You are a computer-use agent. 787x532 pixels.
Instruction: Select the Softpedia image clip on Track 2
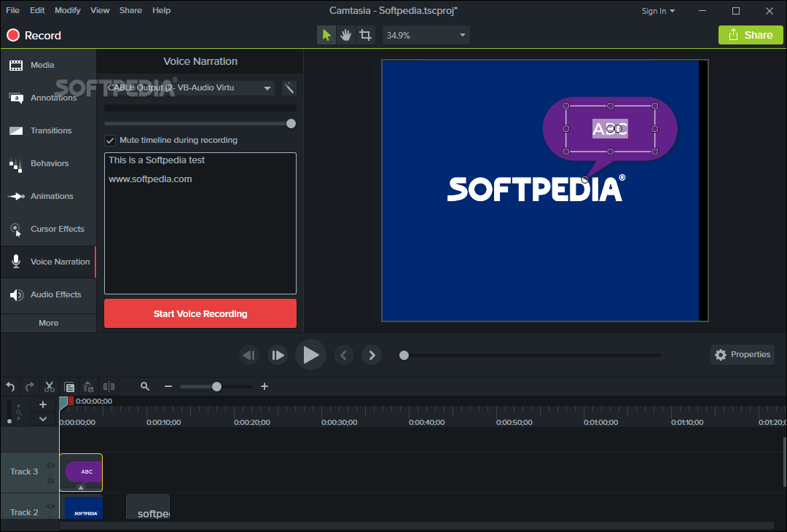coord(82,507)
